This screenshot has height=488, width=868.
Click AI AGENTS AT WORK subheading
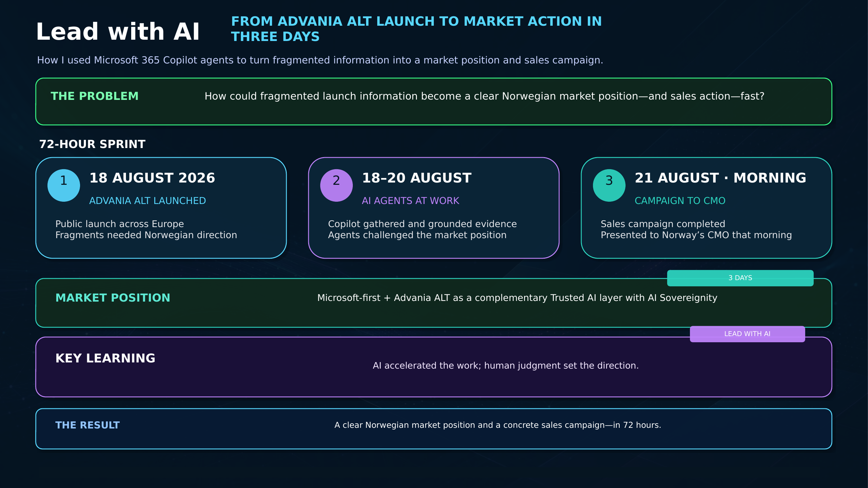coord(410,201)
